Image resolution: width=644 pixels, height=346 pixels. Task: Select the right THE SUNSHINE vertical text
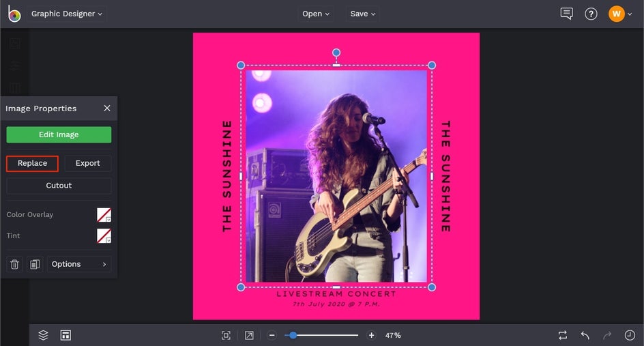click(446, 176)
